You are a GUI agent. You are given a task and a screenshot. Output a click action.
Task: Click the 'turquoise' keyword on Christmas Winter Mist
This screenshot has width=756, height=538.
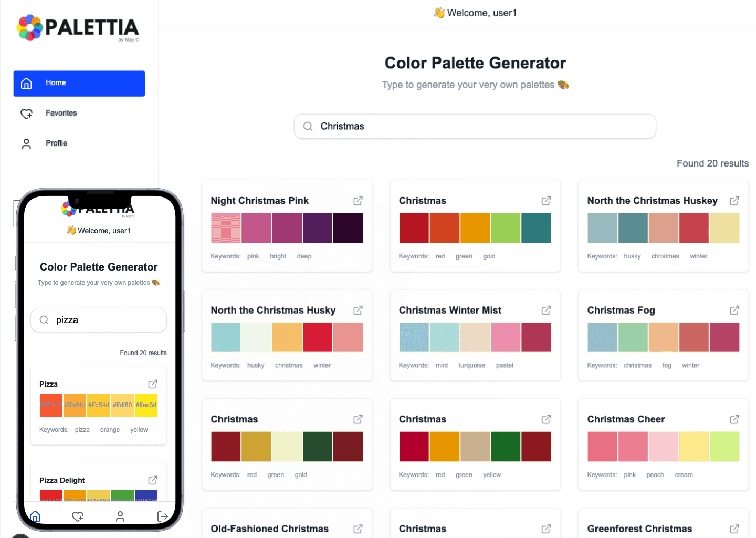coord(471,365)
